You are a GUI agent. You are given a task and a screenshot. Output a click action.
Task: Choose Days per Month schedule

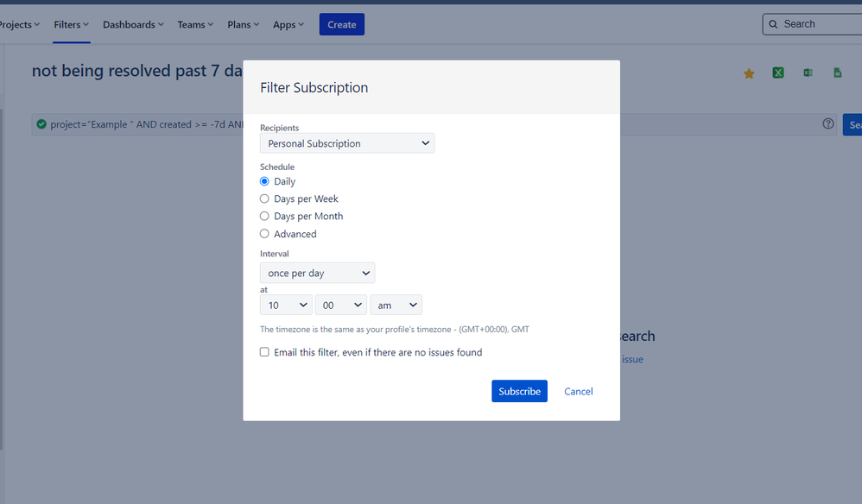[264, 217]
